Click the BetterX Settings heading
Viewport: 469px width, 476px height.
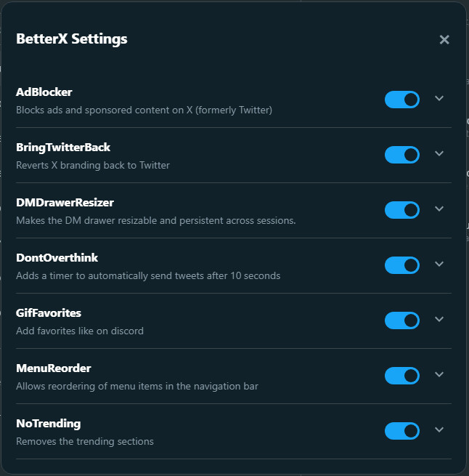(x=72, y=39)
